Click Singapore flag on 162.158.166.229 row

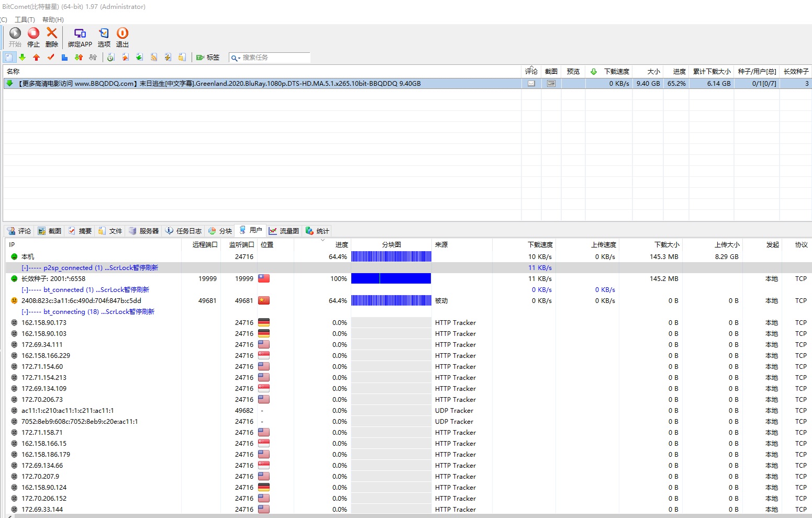point(264,355)
